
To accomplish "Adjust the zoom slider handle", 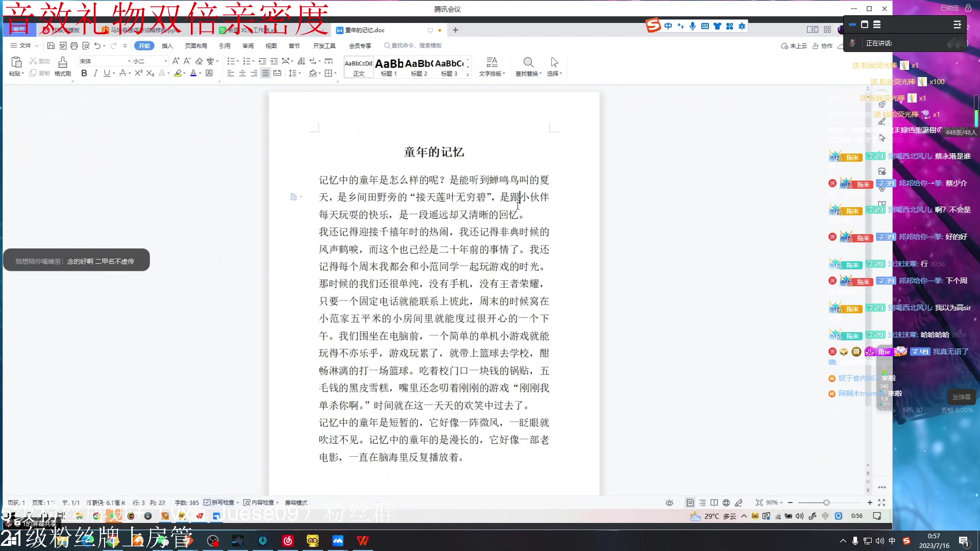I will [826, 503].
